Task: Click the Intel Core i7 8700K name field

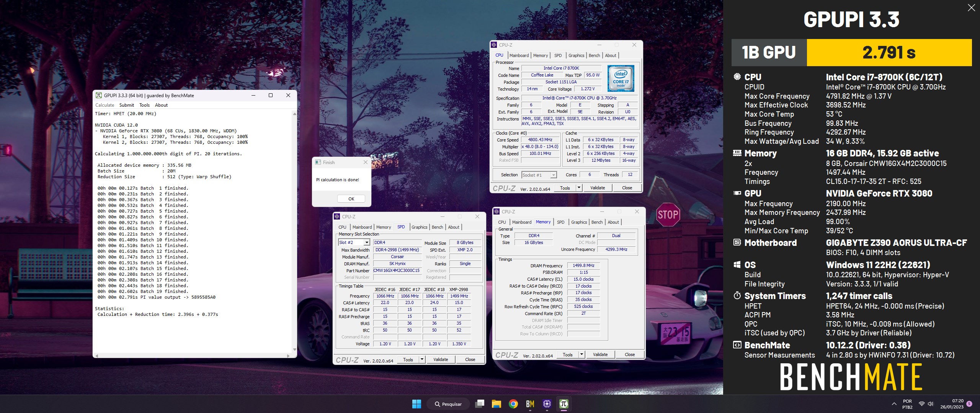Action: 561,68
